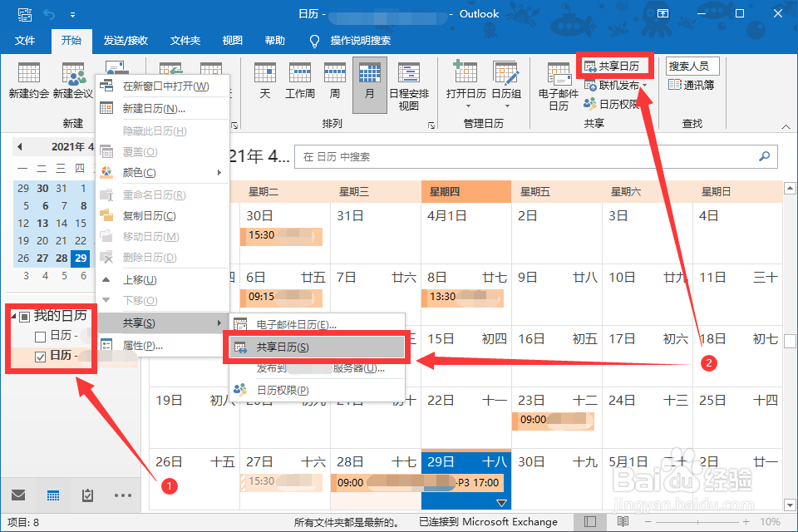Click Move Up in context menu
This screenshot has width=798, height=532.
coord(163,279)
